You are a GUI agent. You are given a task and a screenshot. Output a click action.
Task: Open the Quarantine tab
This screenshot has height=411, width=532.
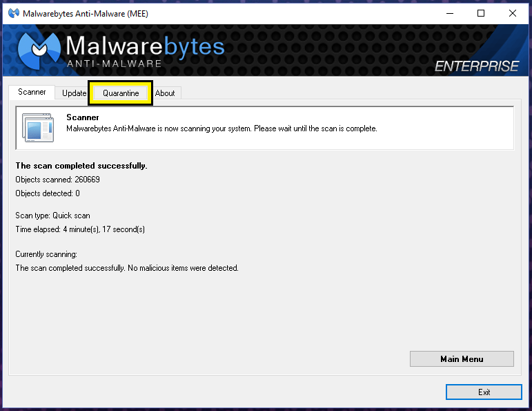[x=121, y=93]
